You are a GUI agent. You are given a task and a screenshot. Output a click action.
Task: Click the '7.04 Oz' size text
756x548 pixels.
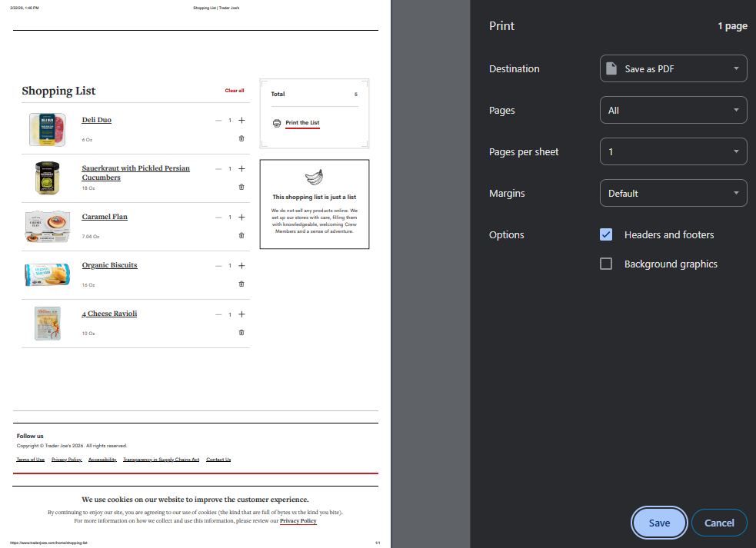(90, 237)
